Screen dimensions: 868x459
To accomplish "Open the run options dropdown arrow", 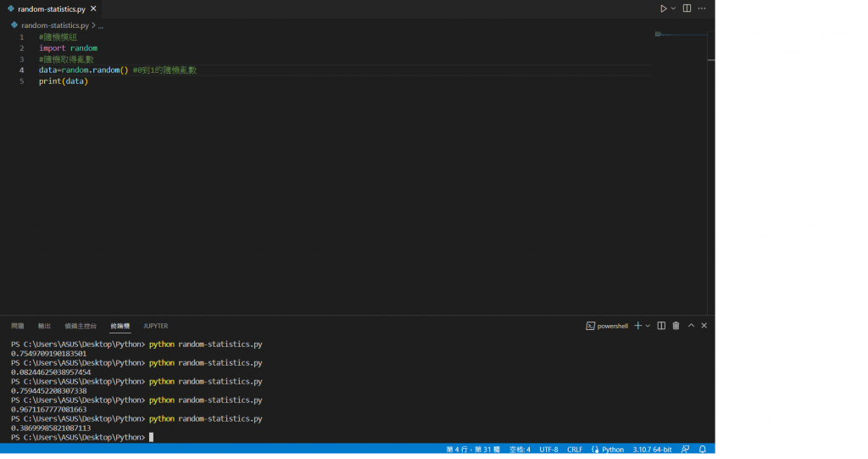I will point(673,8).
